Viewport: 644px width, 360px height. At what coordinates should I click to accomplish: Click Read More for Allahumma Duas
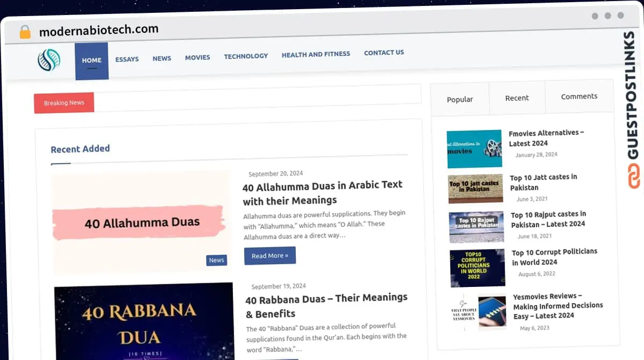point(270,256)
